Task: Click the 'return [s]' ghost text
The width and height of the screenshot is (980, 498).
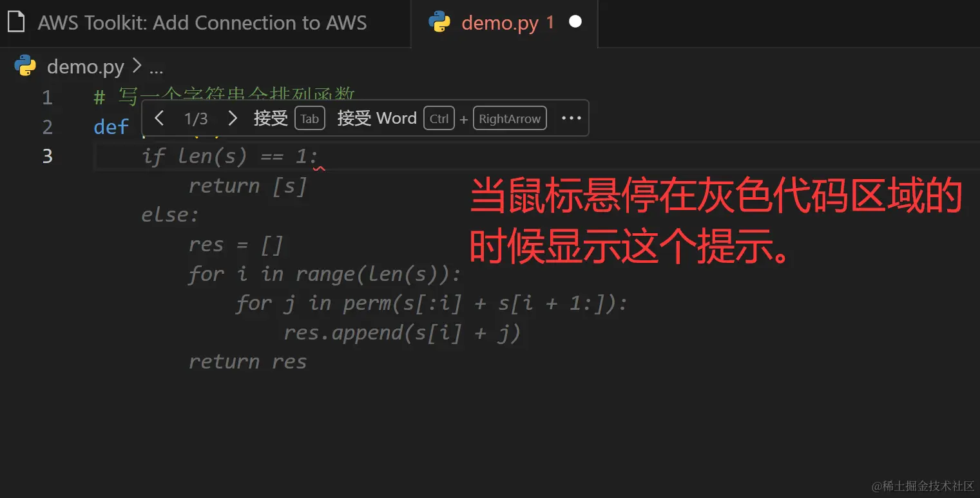Action: pos(247,186)
